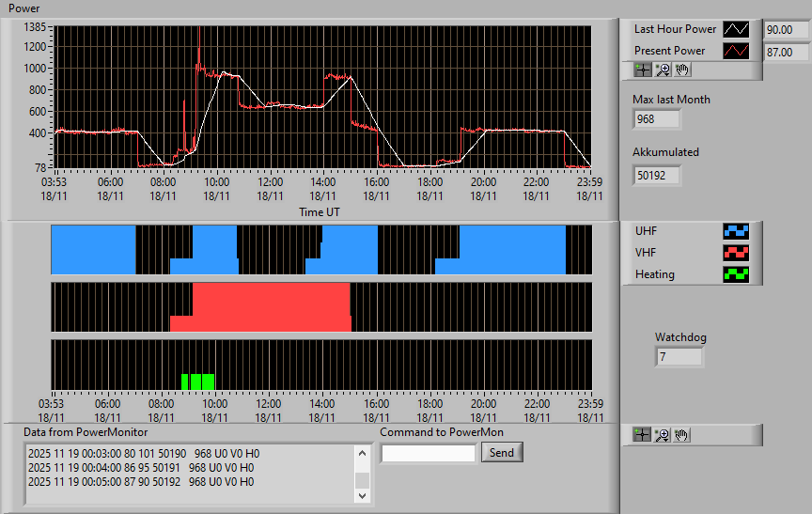The height and width of the screenshot is (514, 812).
Task: Click the Heating green legend swatch
Action: 736,274
